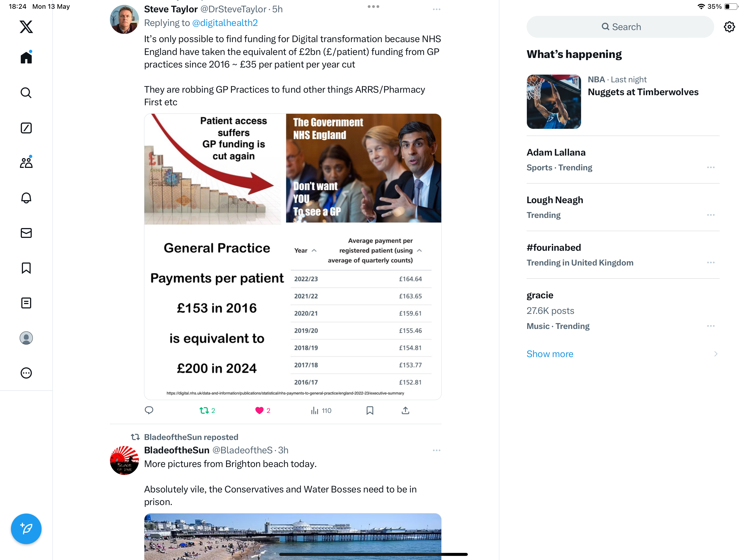Open the Bookmarks sidebar item
The image size is (747, 560).
tap(26, 268)
